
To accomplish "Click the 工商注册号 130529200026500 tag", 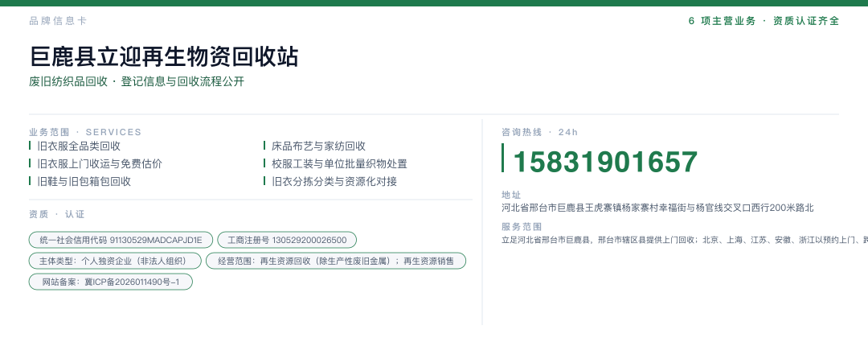I will [x=287, y=240].
